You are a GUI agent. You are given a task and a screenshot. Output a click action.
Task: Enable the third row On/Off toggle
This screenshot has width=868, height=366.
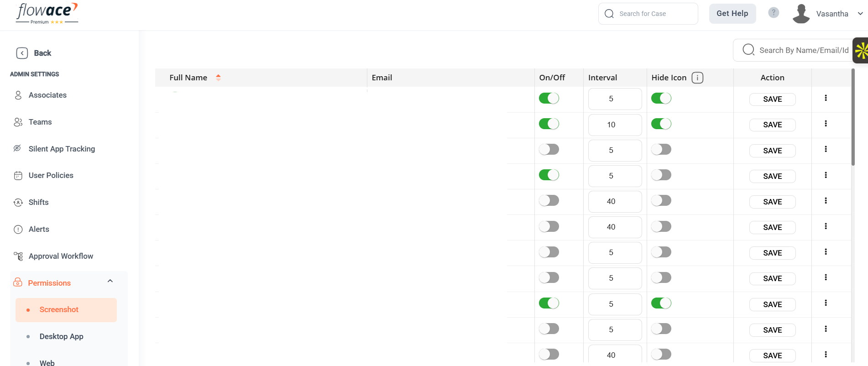549,149
